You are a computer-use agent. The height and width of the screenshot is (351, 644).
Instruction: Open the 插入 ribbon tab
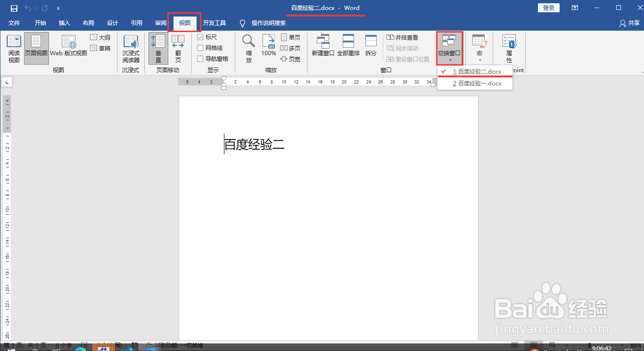pos(65,23)
